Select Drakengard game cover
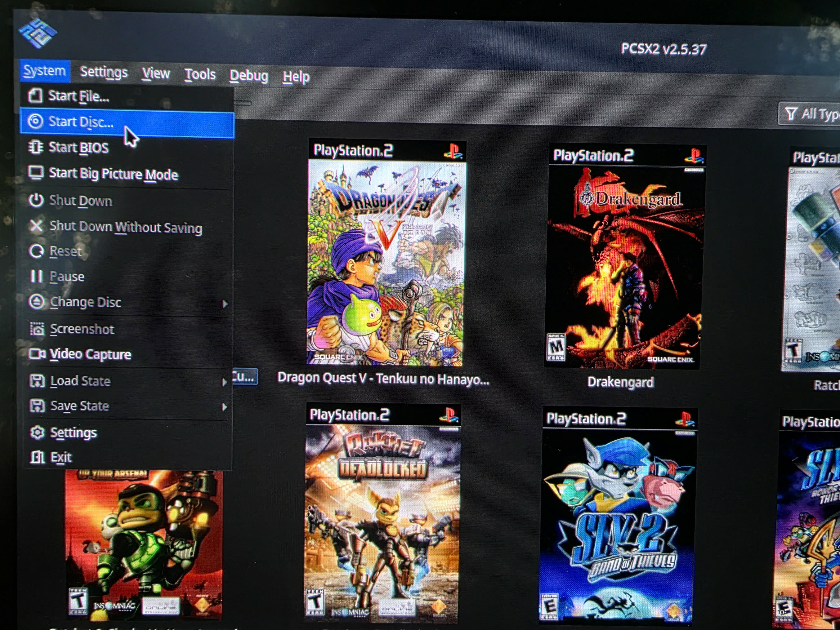840x630 pixels. click(x=625, y=256)
